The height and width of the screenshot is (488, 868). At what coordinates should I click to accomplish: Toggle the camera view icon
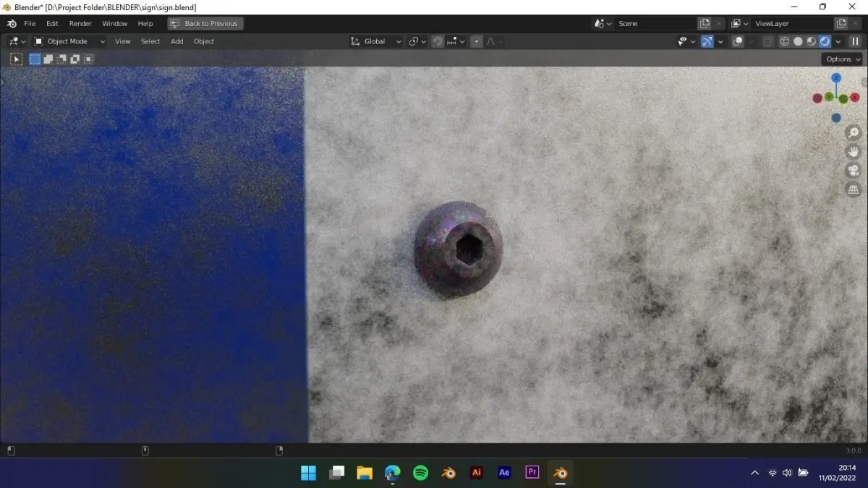(x=854, y=171)
